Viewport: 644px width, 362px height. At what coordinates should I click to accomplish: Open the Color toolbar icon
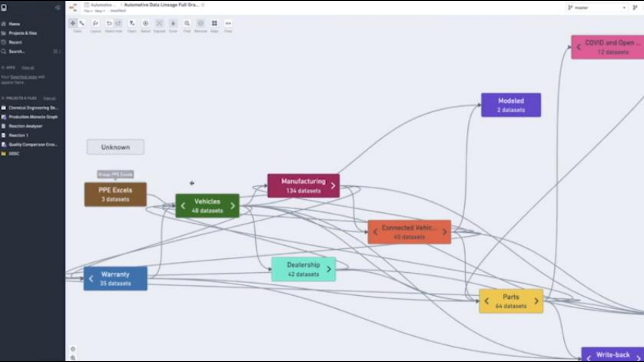click(x=173, y=23)
